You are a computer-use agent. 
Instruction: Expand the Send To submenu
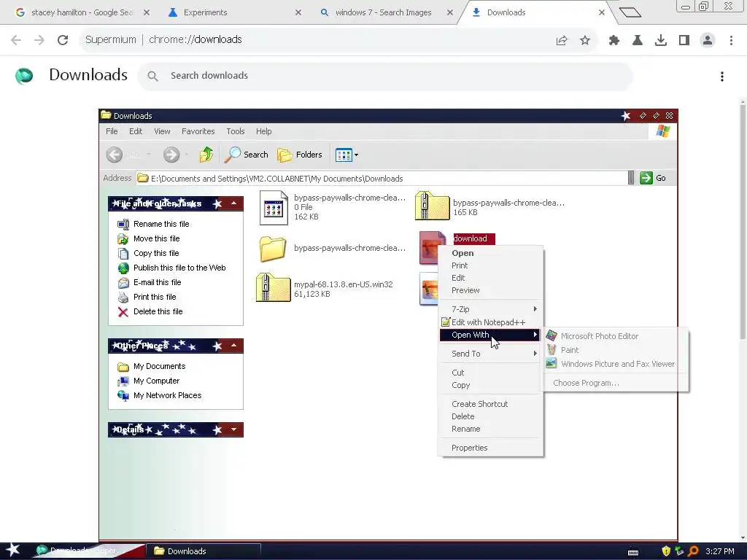point(491,354)
